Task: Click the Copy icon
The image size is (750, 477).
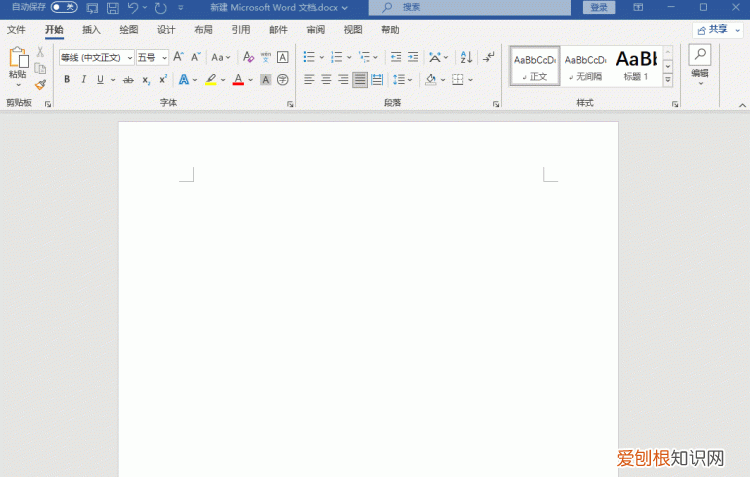Action: pos(40,68)
